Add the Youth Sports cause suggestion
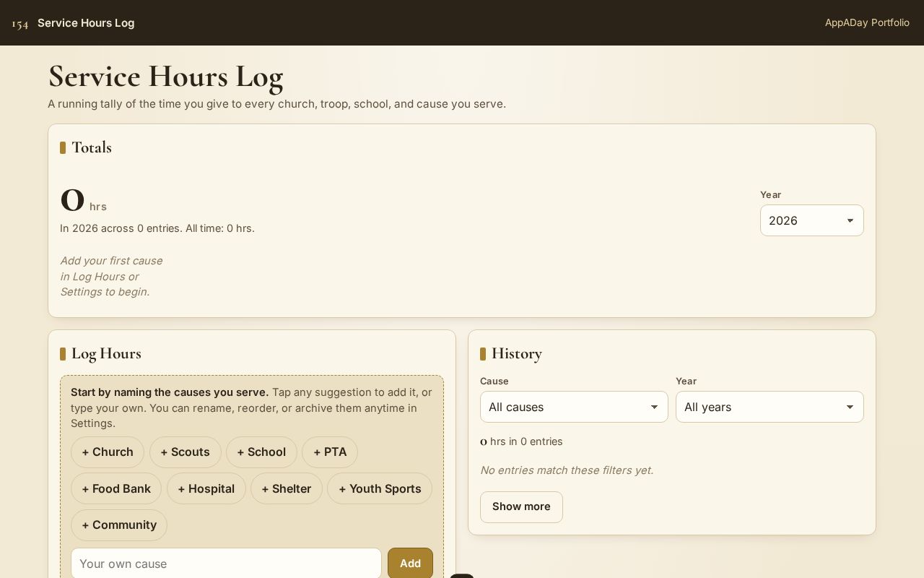Viewport: 924px width, 578px height. coord(380,488)
